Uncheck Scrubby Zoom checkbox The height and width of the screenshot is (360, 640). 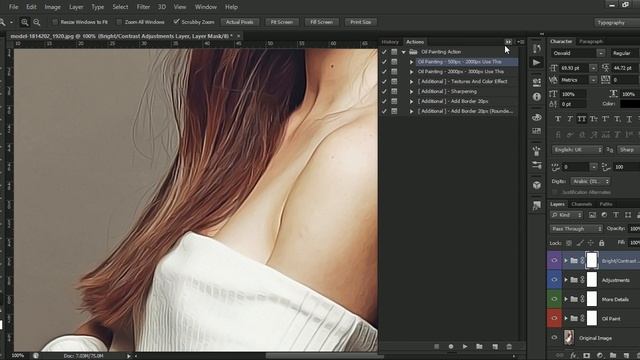click(x=176, y=22)
